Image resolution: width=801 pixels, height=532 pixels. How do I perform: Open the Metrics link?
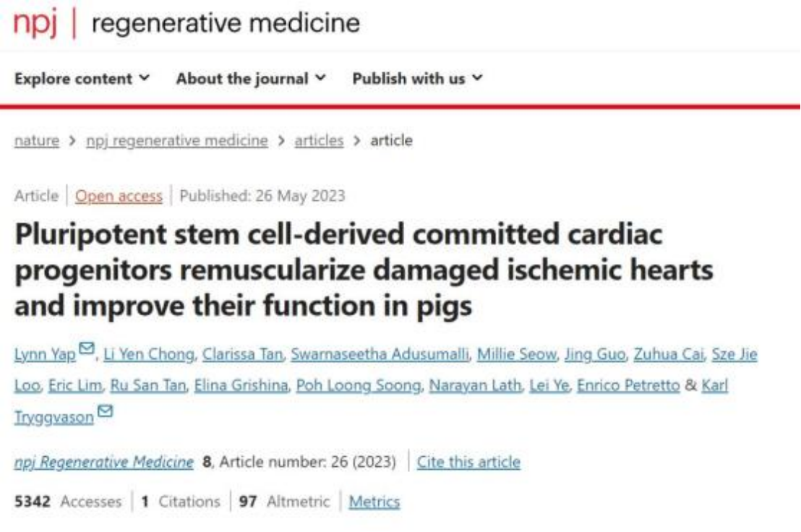[374, 502]
